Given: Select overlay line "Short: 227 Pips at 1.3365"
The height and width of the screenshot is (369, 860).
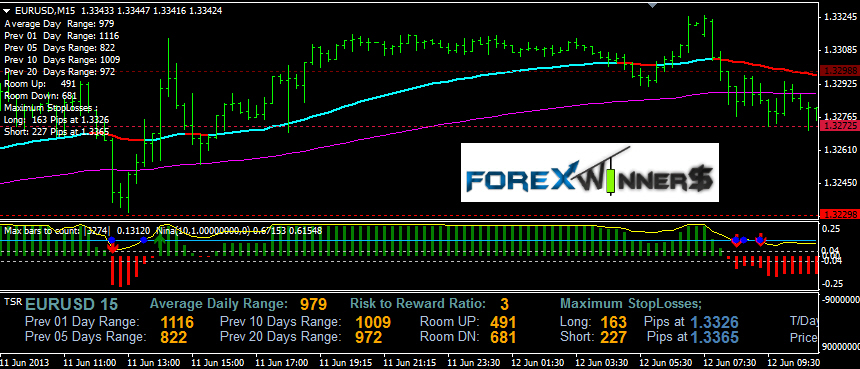Looking at the screenshot, I should 56,132.
